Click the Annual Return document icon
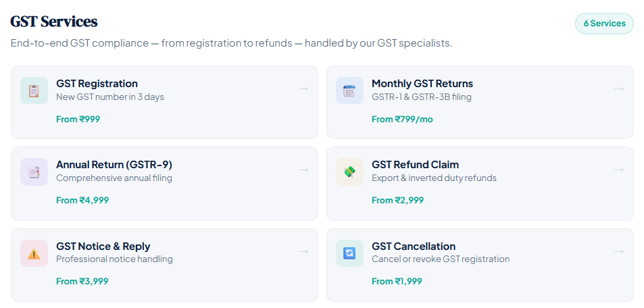The height and width of the screenshot is (308, 644). (34, 172)
